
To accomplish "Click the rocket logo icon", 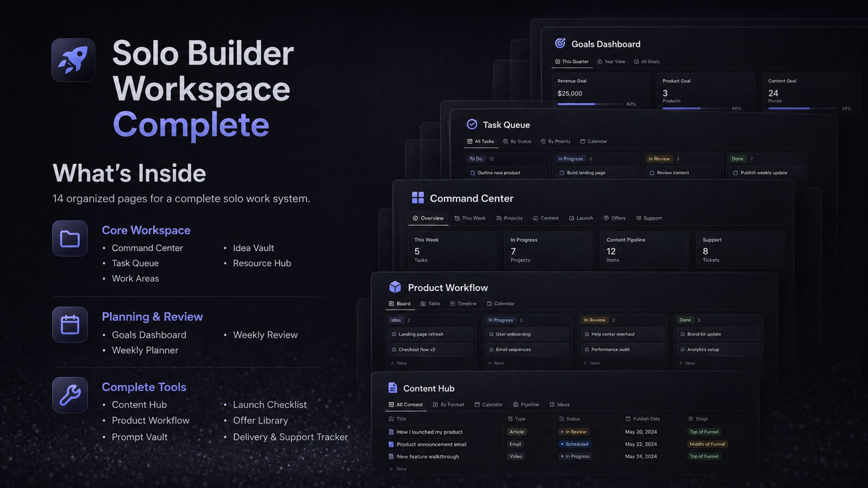I will coord(73,60).
